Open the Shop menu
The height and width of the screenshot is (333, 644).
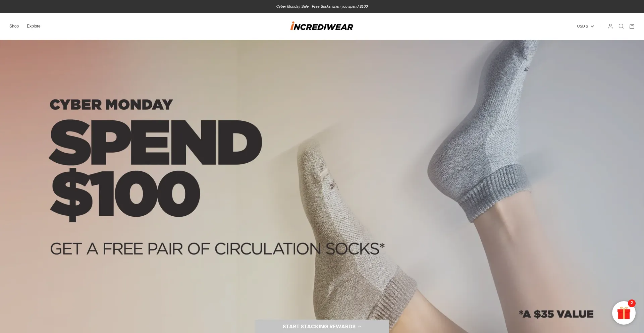(x=14, y=26)
